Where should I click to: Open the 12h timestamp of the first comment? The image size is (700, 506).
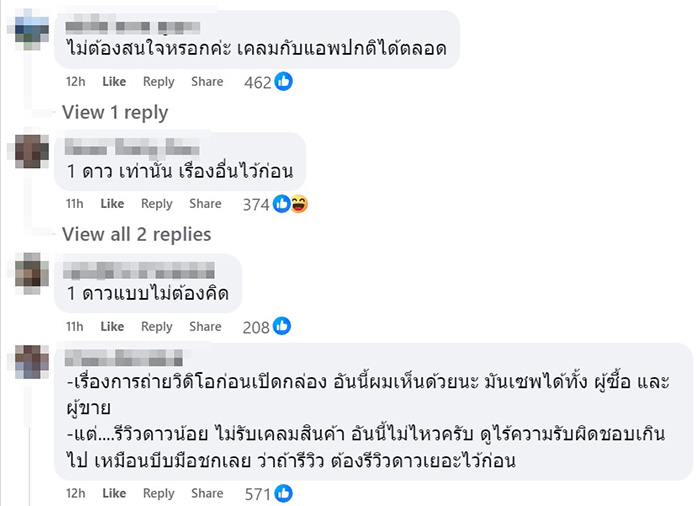coord(75,82)
